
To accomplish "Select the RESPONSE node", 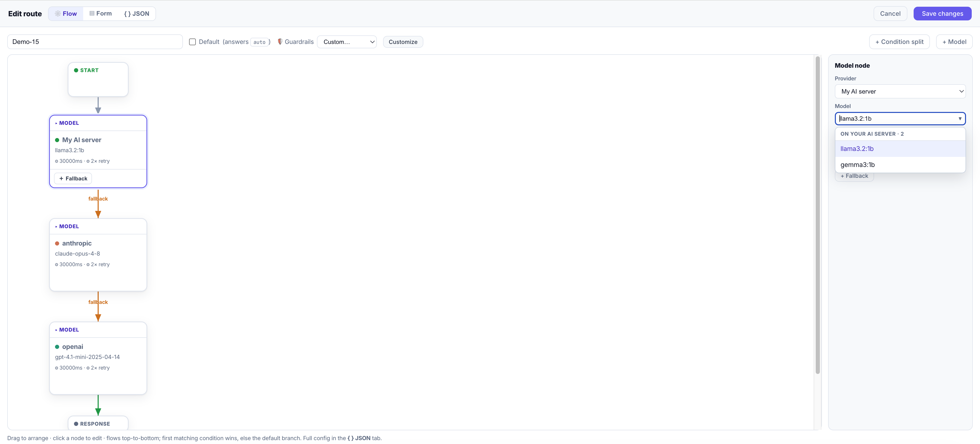I will click(98, 423).
